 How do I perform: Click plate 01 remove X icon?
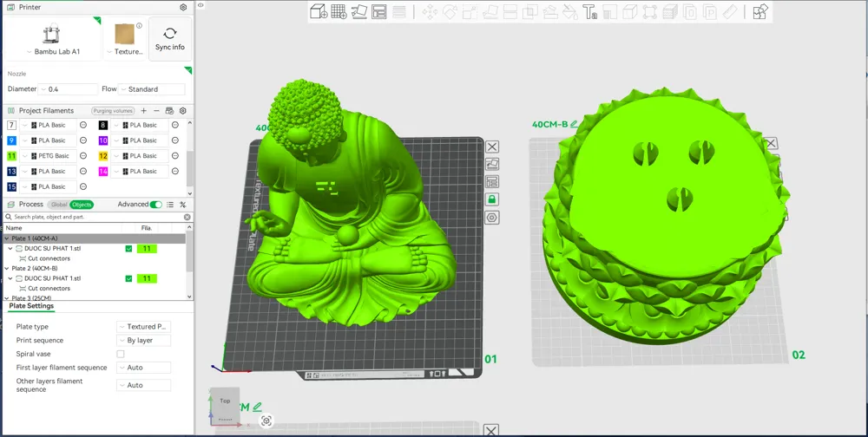pos(492,147)
